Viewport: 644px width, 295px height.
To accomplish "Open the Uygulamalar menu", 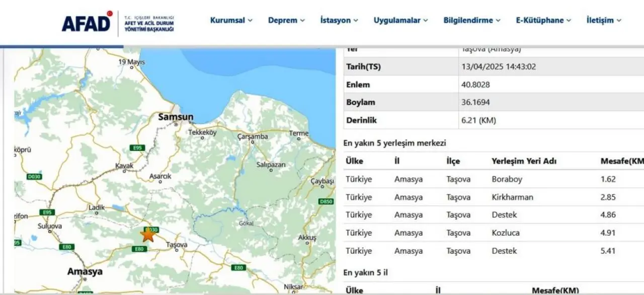I will point(400,21).
